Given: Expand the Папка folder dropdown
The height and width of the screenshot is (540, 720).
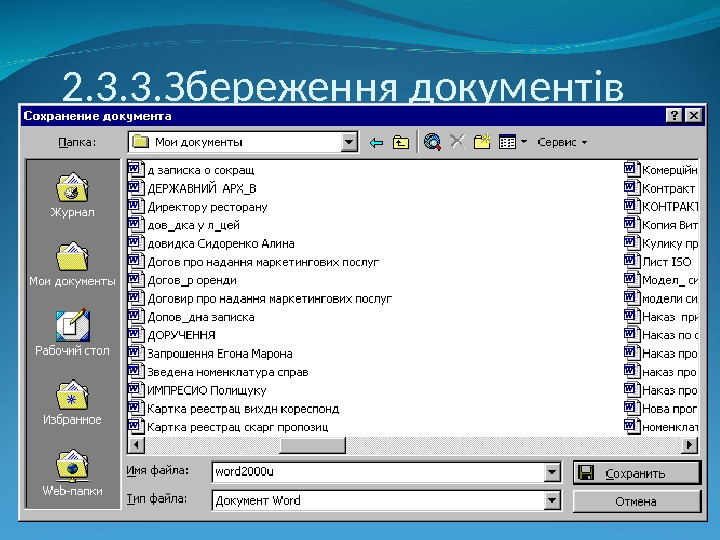Looking at the screenshot, I should coord(349,142).
